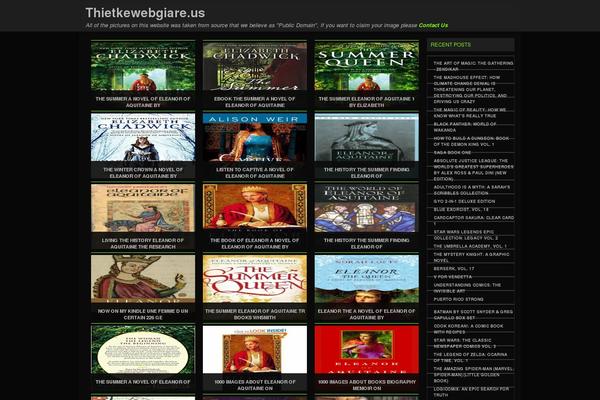Open 'Batman by Scott Snyder & Greg Capullo Box Set' post

coord(473,315)
